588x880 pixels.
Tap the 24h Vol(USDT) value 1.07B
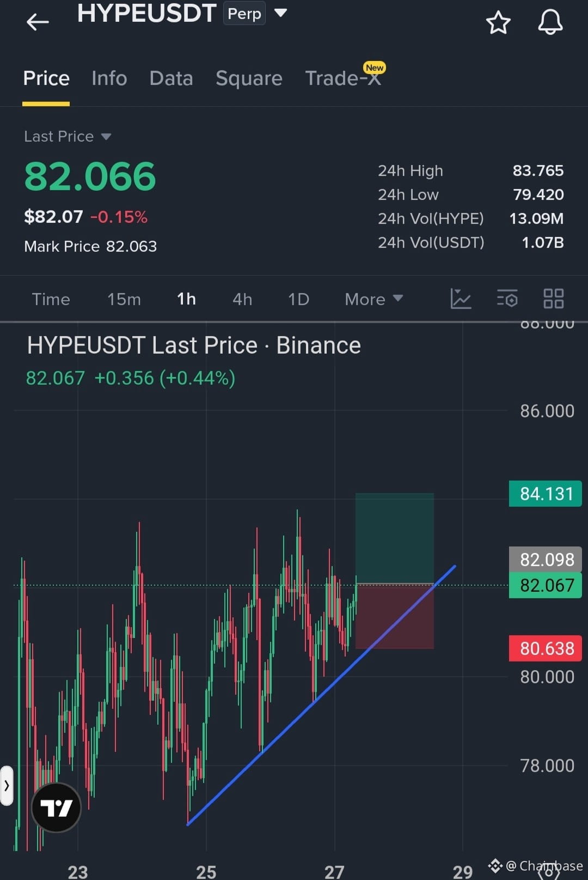tap(542, 242)
